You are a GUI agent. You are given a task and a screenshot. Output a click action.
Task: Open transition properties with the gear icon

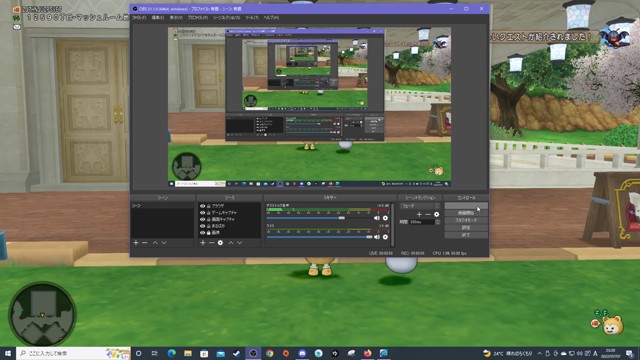coord(437,214)
